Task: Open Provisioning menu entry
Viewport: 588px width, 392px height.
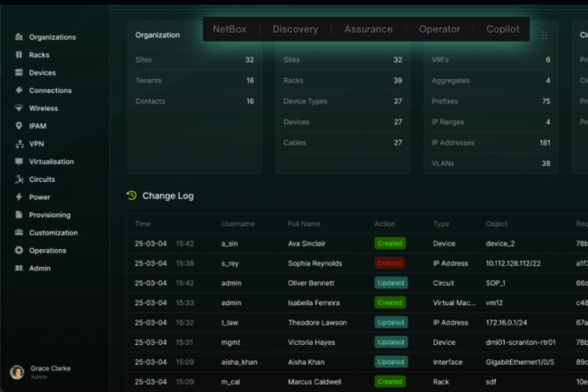Action: 50,215
